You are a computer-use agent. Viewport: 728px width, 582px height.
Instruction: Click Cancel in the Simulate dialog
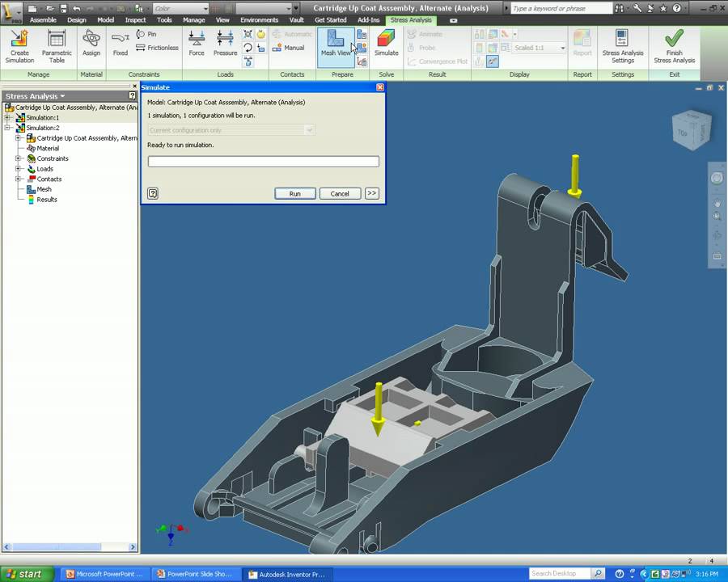pos(340,193)
